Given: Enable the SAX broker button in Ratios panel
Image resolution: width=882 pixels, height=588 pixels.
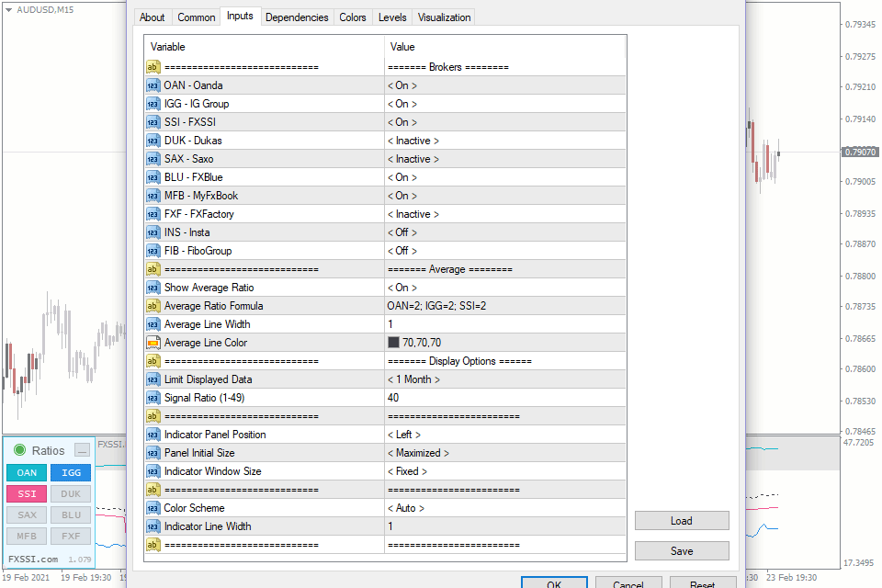Looking at the screenshot, I should point(27,514).
